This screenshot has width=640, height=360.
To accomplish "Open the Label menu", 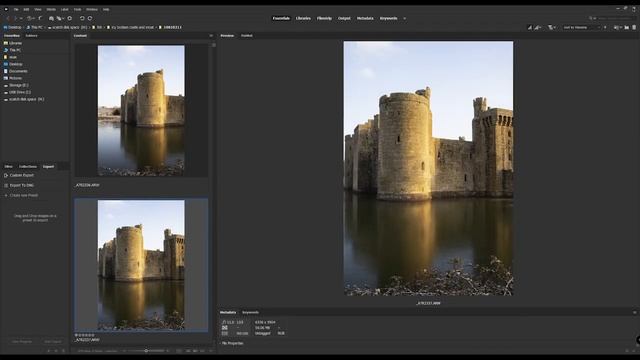I will [x=64, y=9].
